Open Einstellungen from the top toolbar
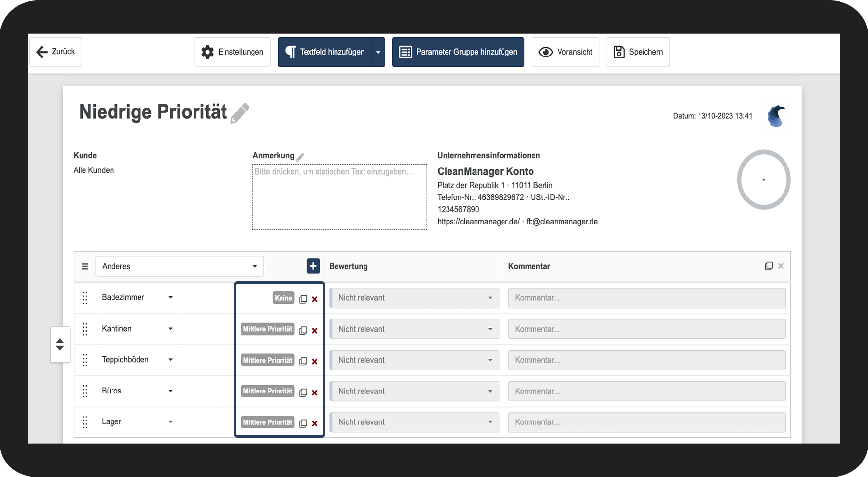This screenshot has width=868, height=477. tap(232, 52)
